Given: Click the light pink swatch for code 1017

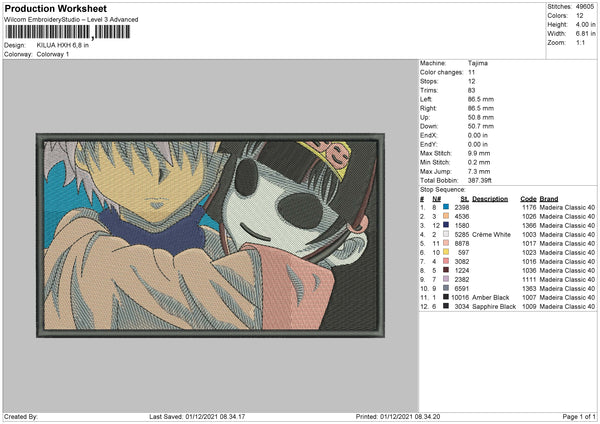Looking at the screenshot, I should (x=446, y=243).
